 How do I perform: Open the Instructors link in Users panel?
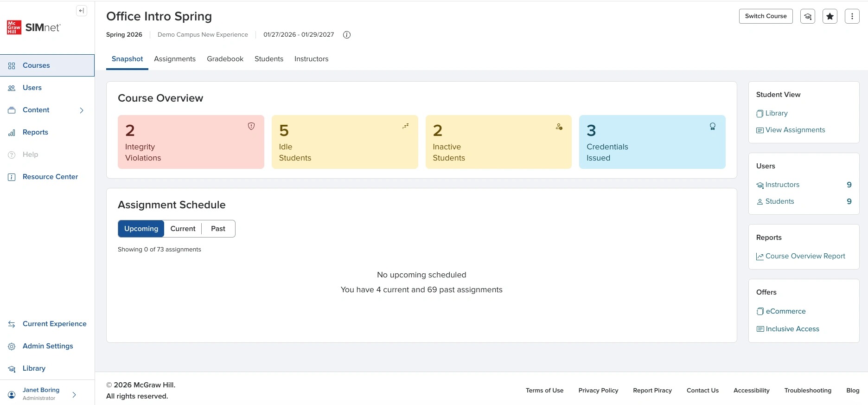[x=778, y=185]
